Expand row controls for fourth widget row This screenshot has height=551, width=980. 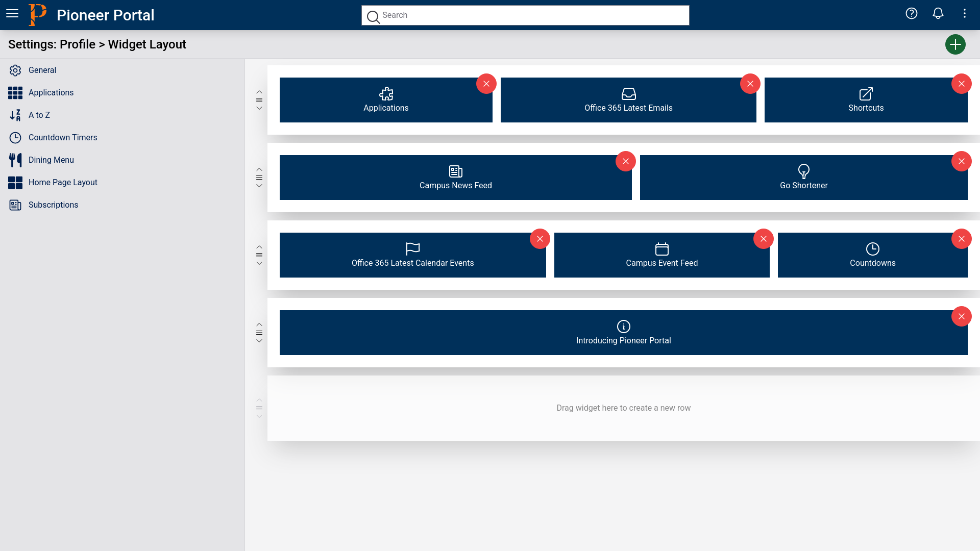point(259,332)
